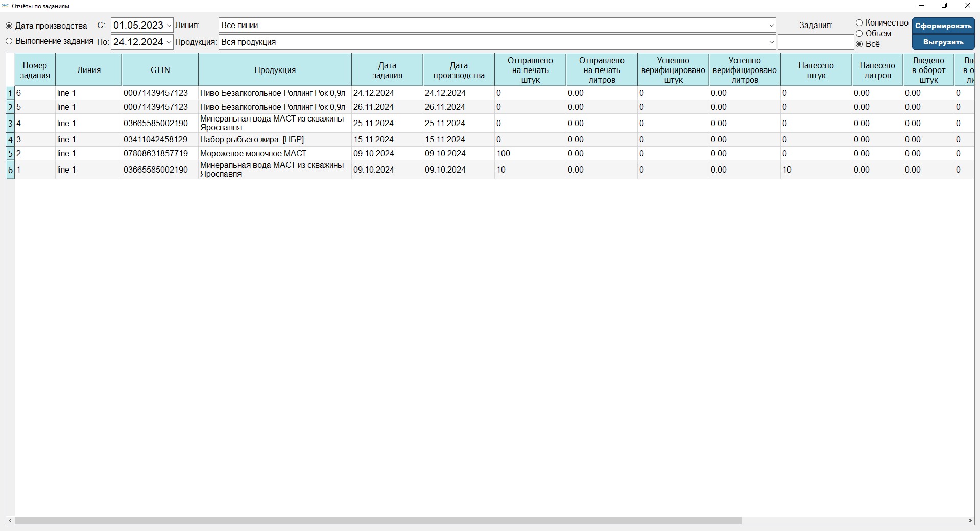Screen dimensions: 980x531
Task: Click the sent-to-print cell showing 100
Action: 530,153
